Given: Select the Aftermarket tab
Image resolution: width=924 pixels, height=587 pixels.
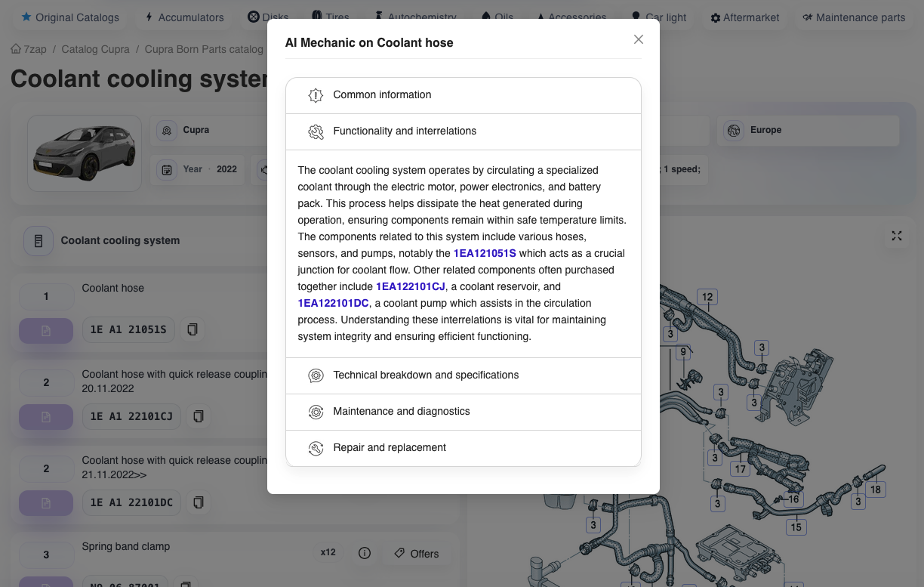Looking at the screenshot, I should (x=745, y=17).
